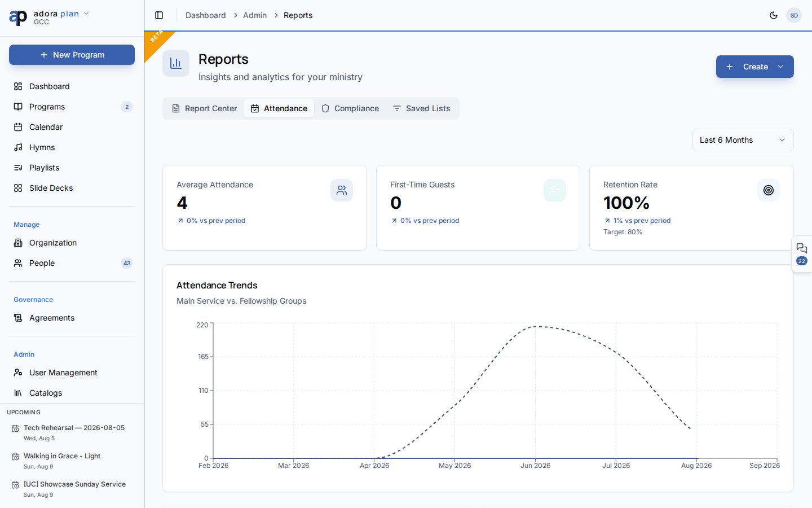Open the Organization page

tap(72, 243)
